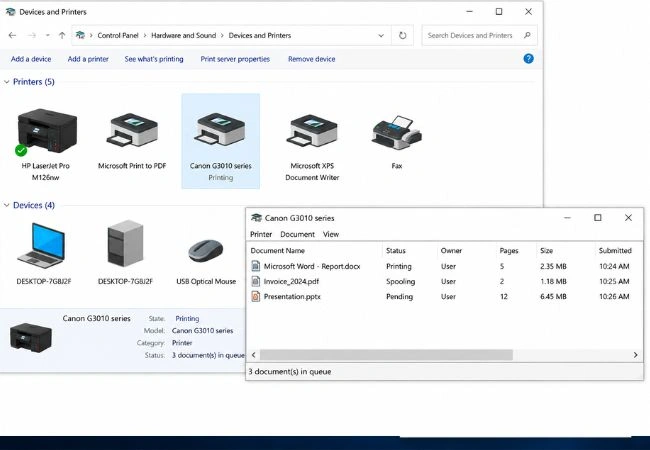Image resolution: width=650 pixels, height=450 pixels.
Task: Select the Canon G3010 series printer icon
Action: (220, 129)
